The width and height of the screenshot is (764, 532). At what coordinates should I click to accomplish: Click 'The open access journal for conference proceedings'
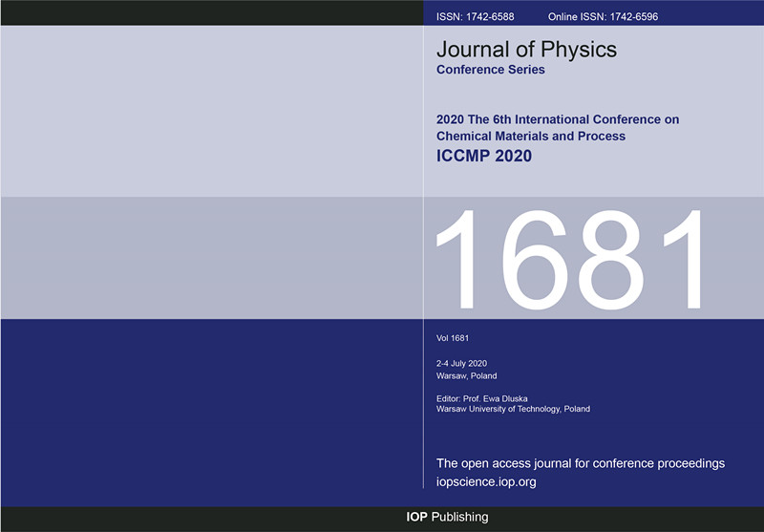(581, 463)
